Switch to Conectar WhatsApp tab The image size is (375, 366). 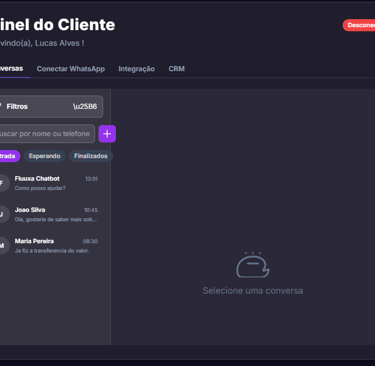point(71,69)
